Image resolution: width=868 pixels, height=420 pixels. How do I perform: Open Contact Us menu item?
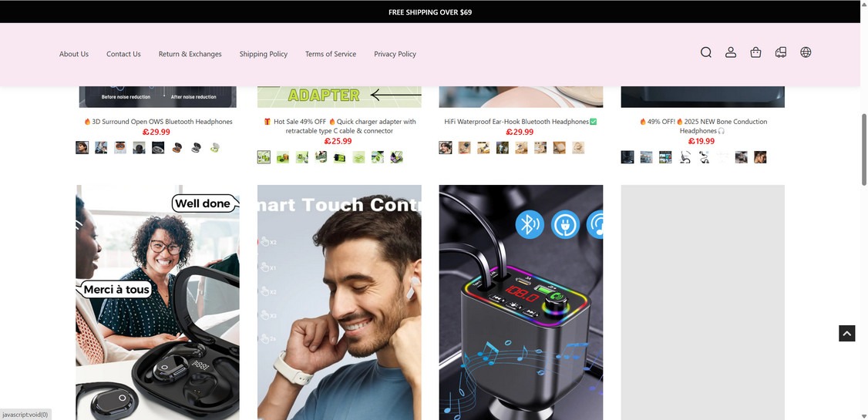pyautogui.click(x=123, y=54)
